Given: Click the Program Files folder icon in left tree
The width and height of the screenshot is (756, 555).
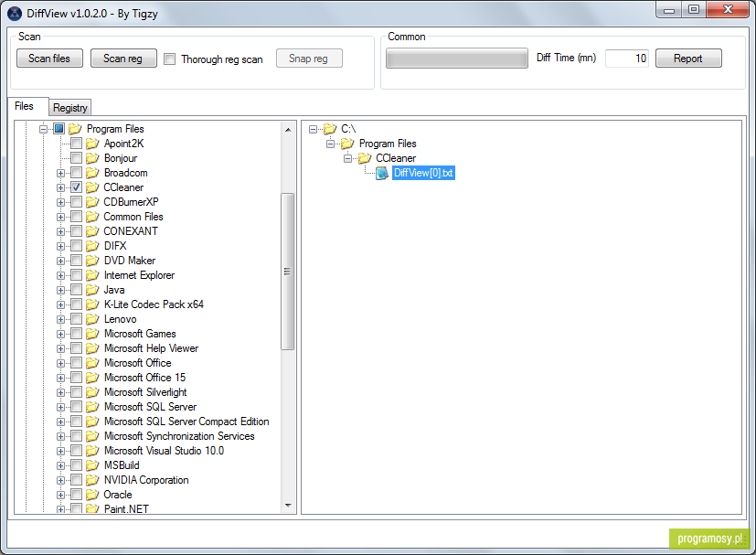Looking at the screenshot, I should [75, 129].
